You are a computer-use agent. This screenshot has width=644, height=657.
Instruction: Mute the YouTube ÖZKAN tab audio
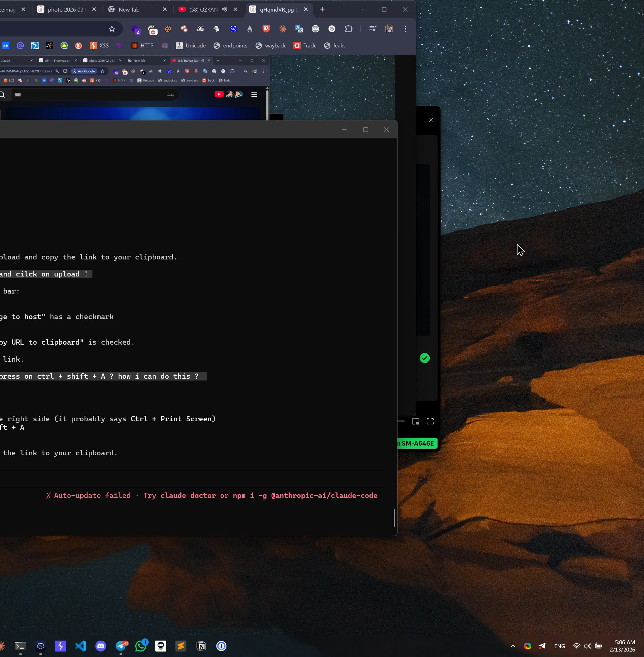(225, 9)
